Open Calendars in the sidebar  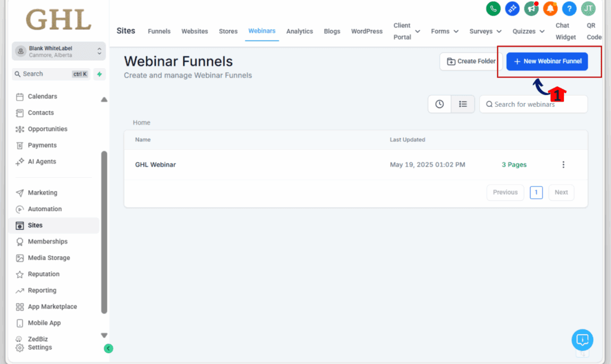tap(42, 96)
